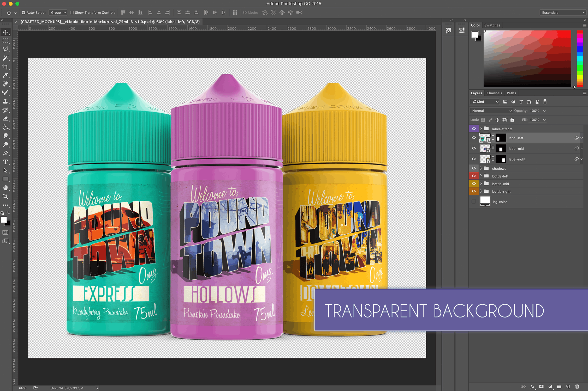Select the Zoom tool

[5, 196]
